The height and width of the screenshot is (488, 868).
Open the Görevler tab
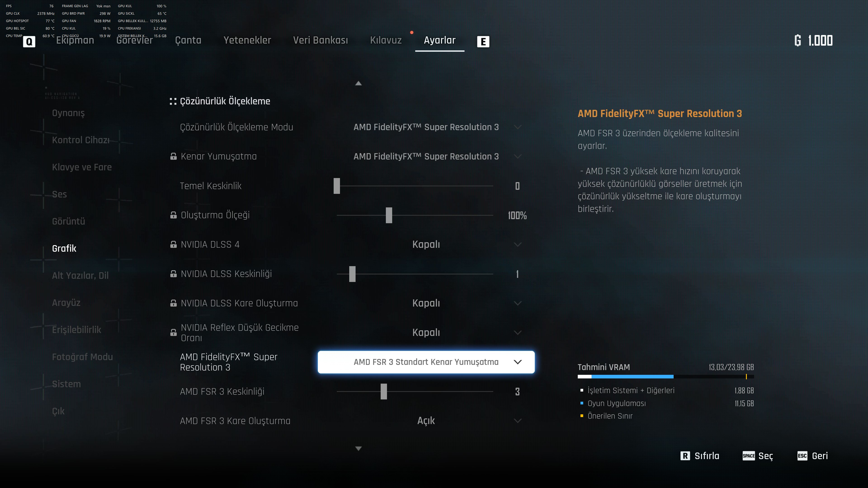134,40
